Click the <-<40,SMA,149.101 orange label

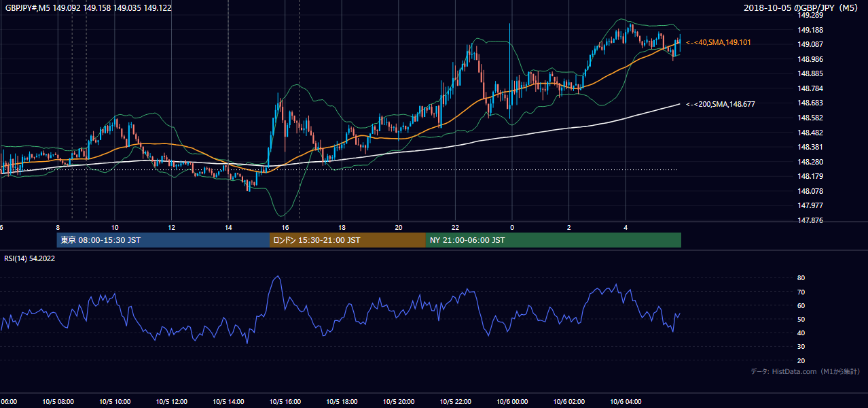click(718, 42)
